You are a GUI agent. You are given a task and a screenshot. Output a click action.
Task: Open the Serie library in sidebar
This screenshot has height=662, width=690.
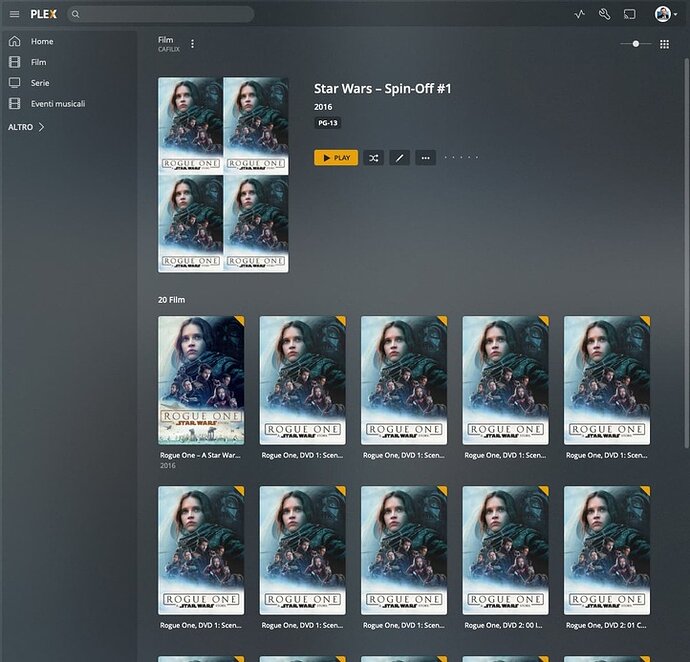tap(40, 83)
